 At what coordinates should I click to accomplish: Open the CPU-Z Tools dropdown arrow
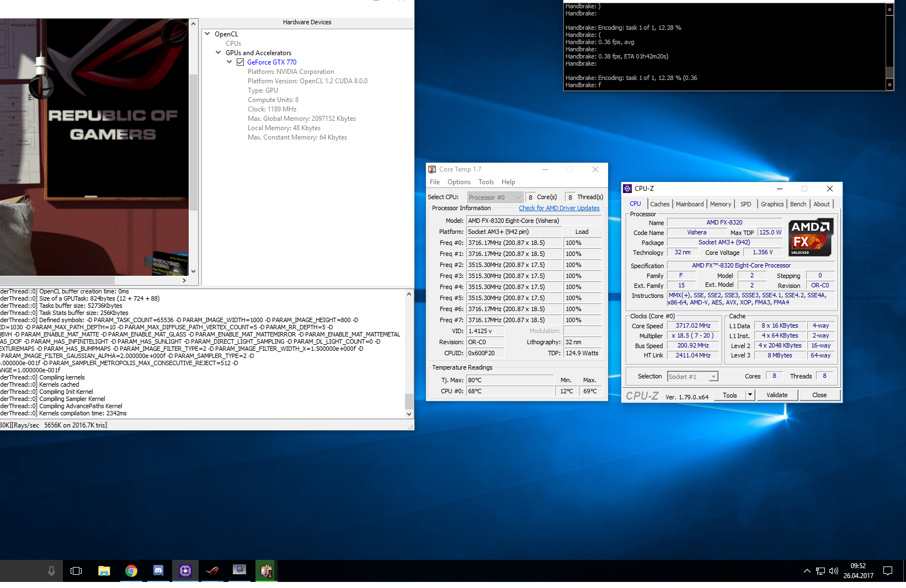tap(750, 395)
